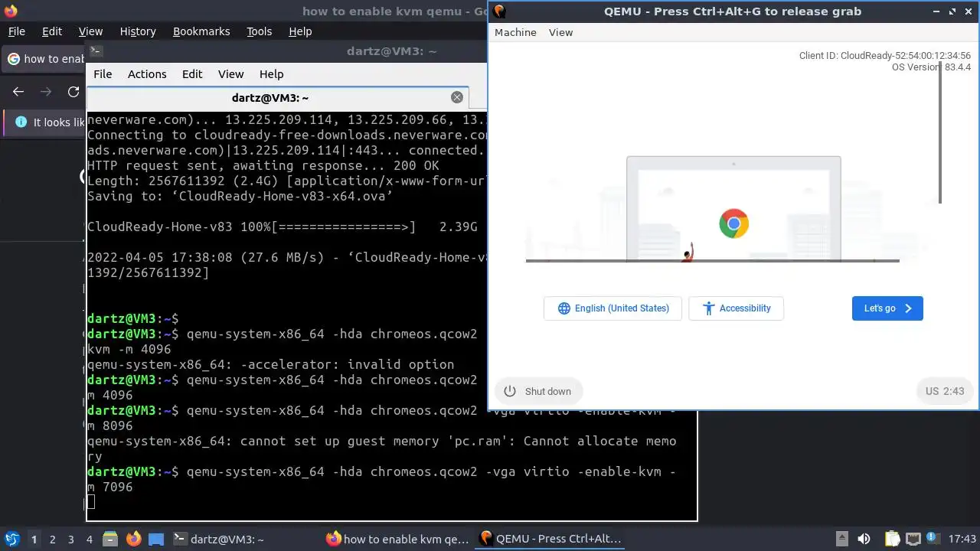Switch to workspace 4
The width and height of the screenshot is (980, 551).
(x=89, y=540)
